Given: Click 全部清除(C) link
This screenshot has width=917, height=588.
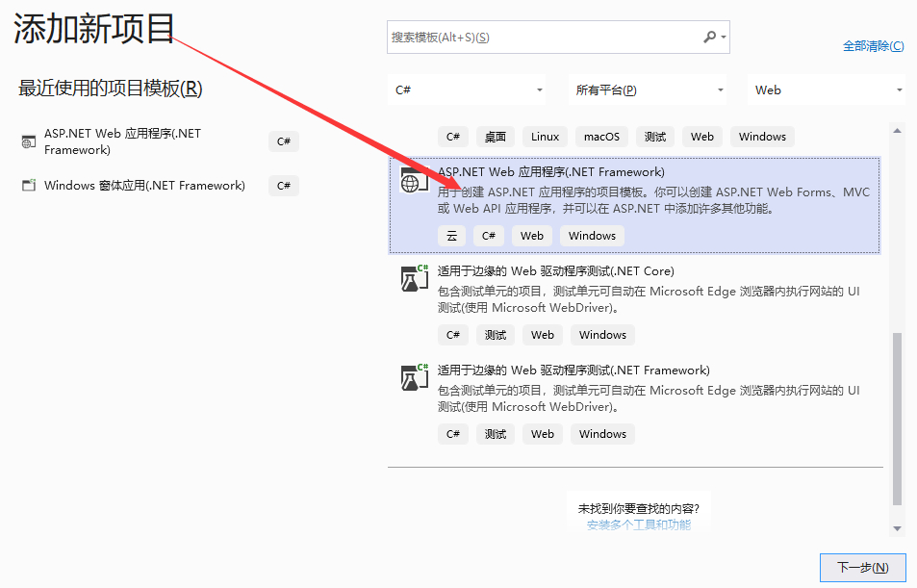Looking at the screenshot, I should click(873, 45).
